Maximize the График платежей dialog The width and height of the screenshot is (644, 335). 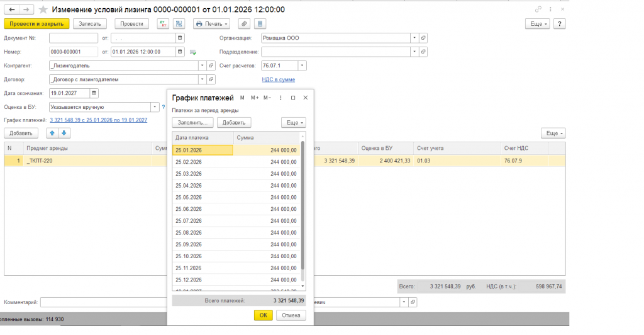tap(293, 98)
